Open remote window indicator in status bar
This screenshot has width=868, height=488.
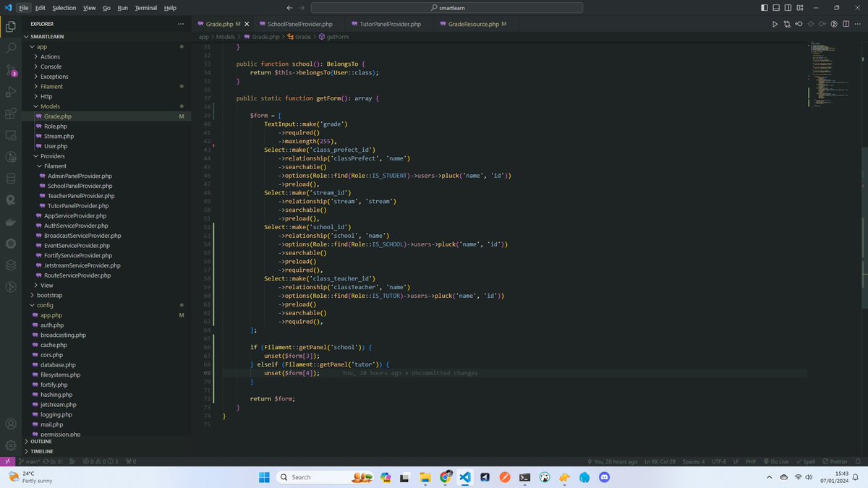(7, 461)
